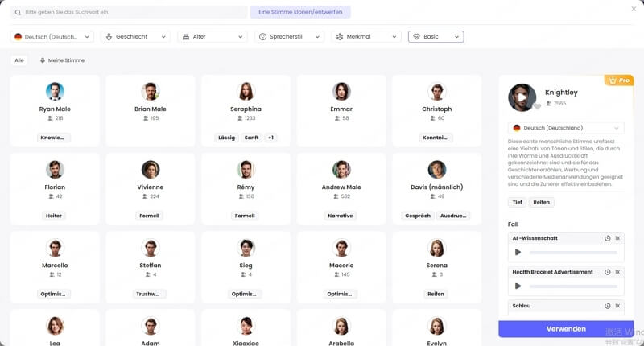Play the AI-Wissenschaft sample
Viewport: 644px width, 346px height.
(x=518, y=252)
